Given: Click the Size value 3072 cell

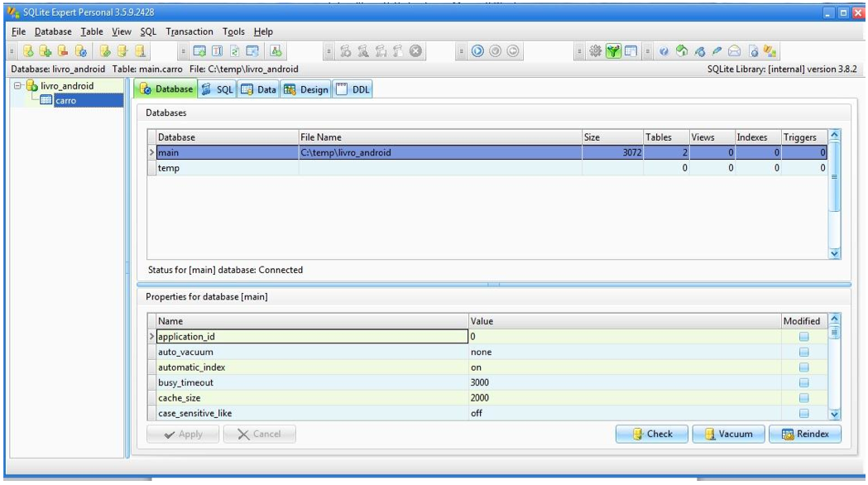Looking at the screenshot, I should [613, 152].
